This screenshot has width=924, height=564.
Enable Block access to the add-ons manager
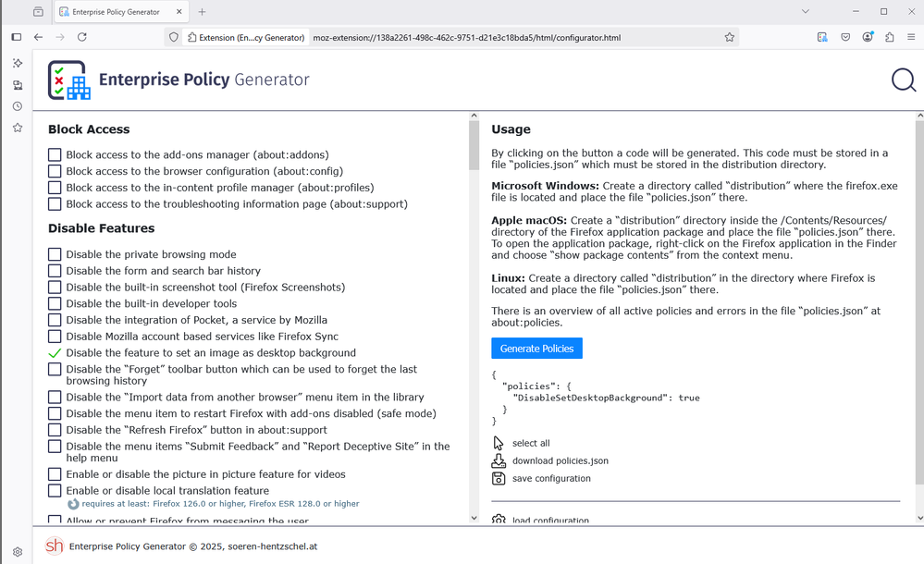pos(55,155)
